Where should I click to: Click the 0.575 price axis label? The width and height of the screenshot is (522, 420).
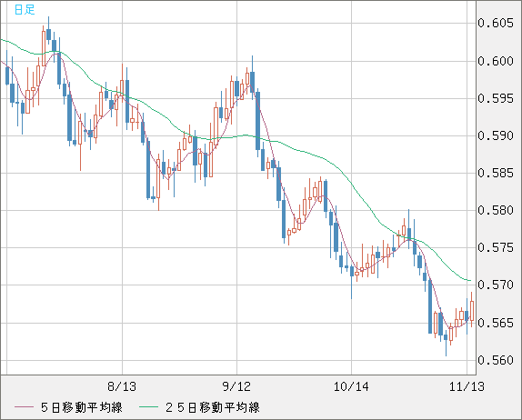[496, 247]
